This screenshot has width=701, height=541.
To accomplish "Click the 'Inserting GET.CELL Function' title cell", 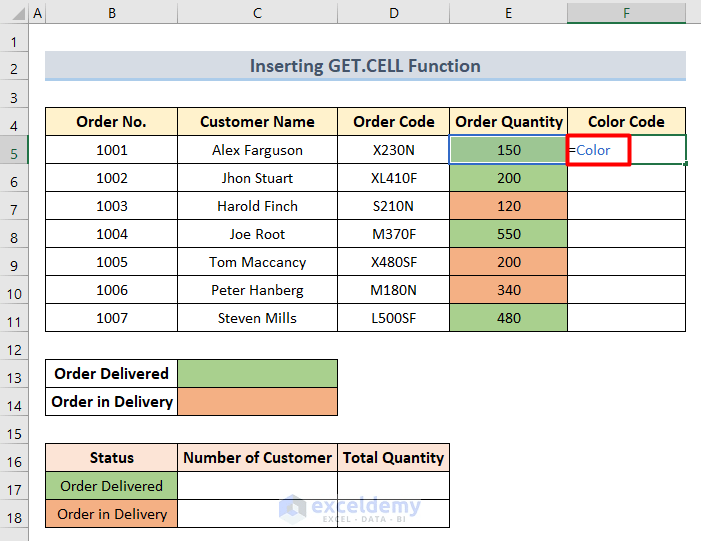I will coord(365,66).
